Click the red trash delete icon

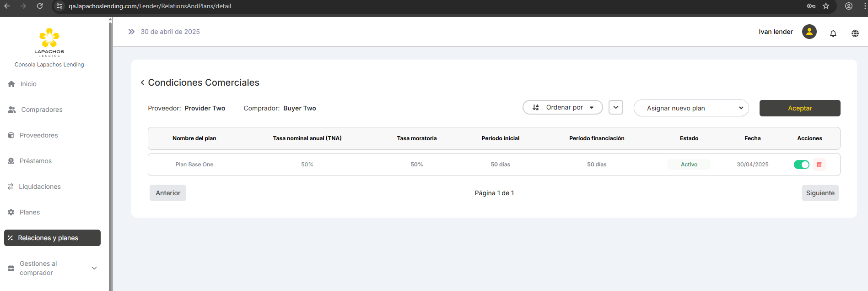tap(819, 165)
